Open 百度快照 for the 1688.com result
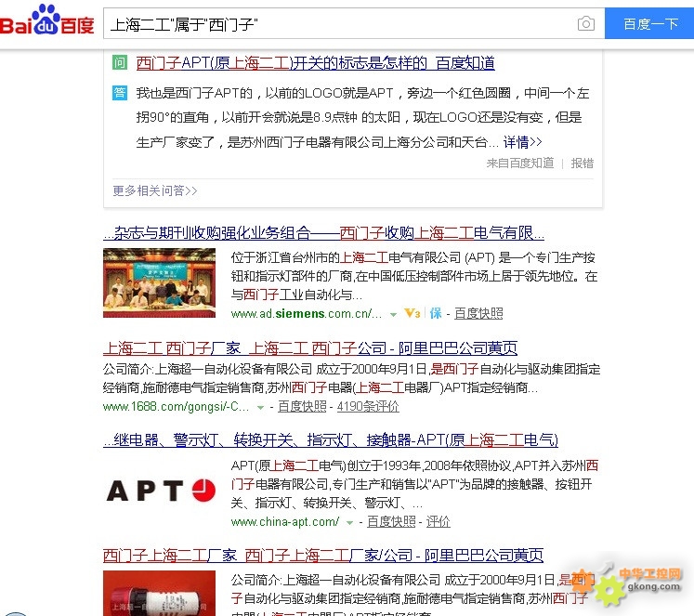 click(302, 406)
